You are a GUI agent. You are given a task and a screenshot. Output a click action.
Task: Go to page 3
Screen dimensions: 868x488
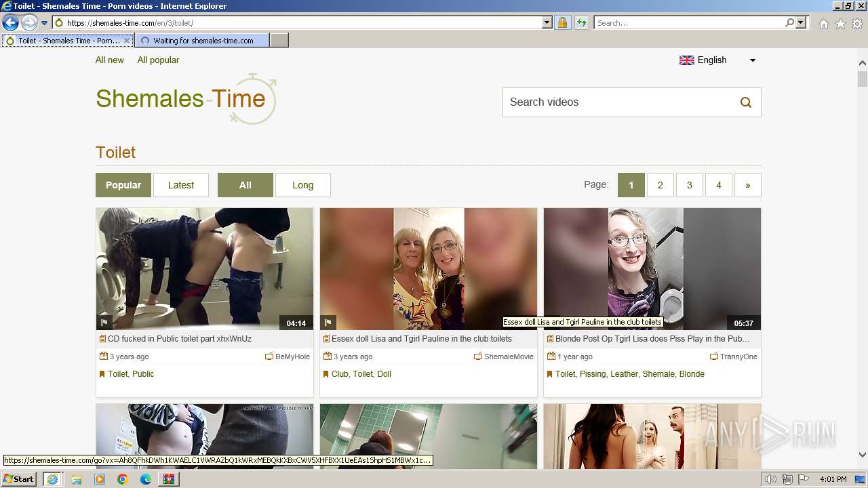(690, 185)
